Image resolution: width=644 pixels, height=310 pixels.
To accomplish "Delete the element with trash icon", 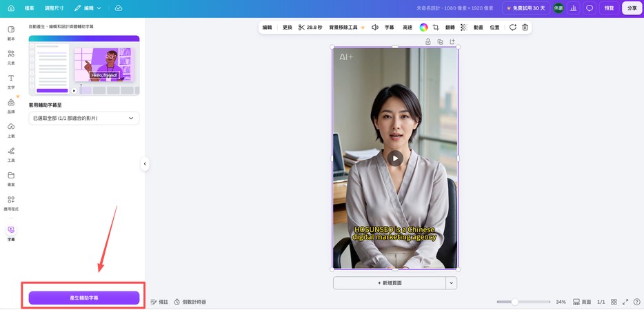I will coord(525,28).
